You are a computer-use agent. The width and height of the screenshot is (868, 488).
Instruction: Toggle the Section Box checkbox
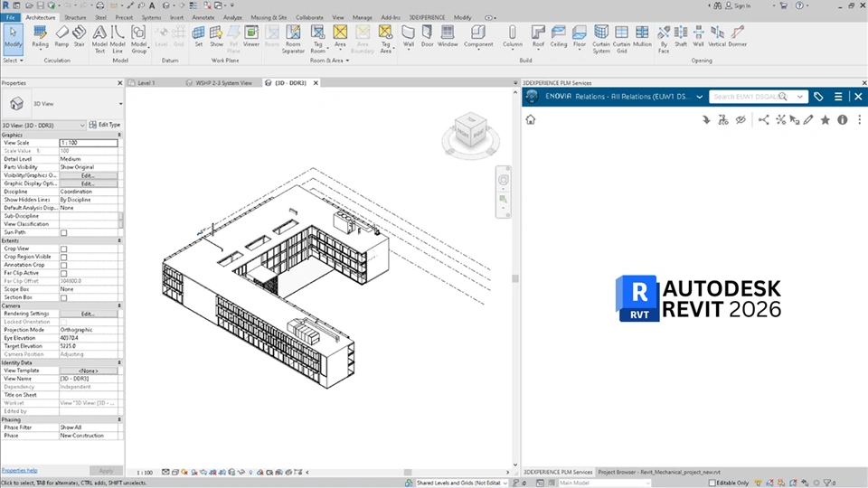tap(63, 297)
